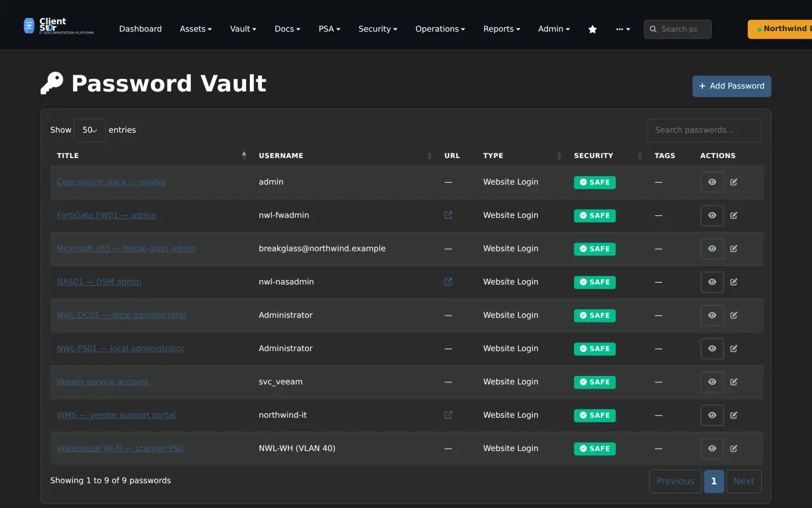Sort table by Security column arrows
Viewport: 812px width, 508px height.
tap(640, 156)
